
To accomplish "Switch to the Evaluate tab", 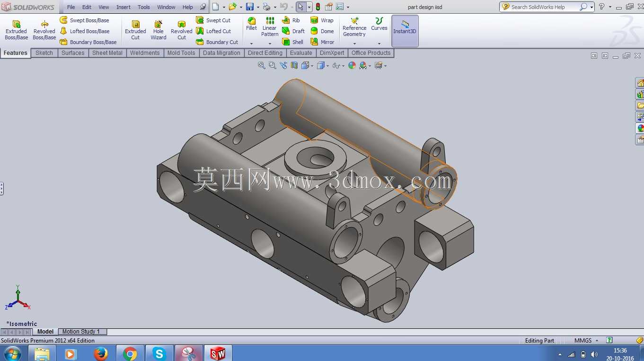I will 301,53.
